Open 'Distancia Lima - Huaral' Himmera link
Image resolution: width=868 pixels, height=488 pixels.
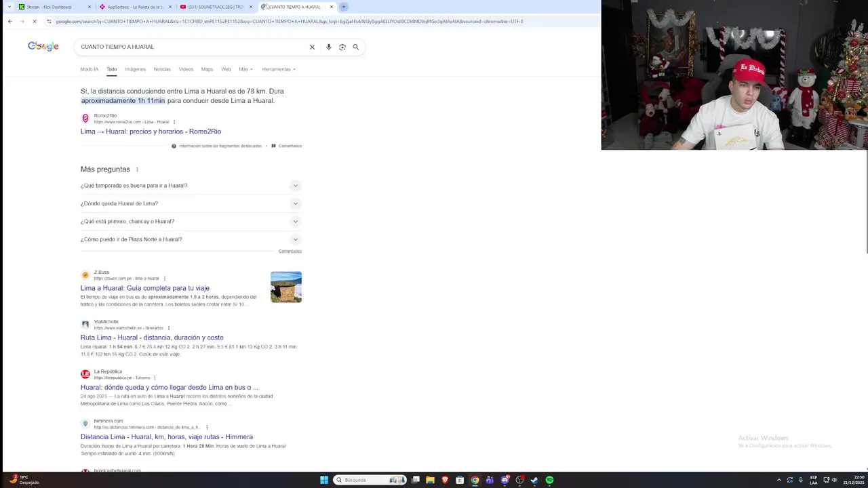click(167, 437)
